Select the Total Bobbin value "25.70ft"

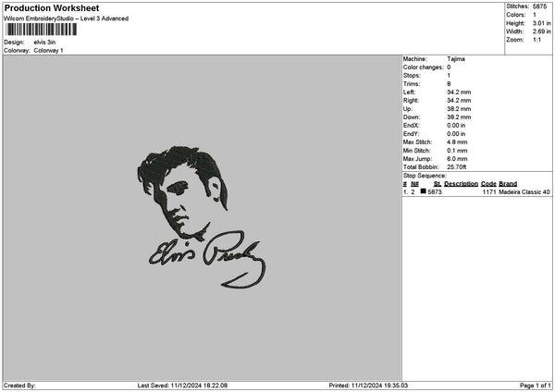pos(457,167)
